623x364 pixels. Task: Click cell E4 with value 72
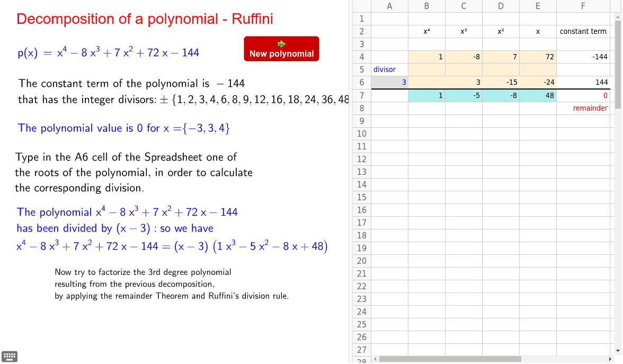(538, 57)
